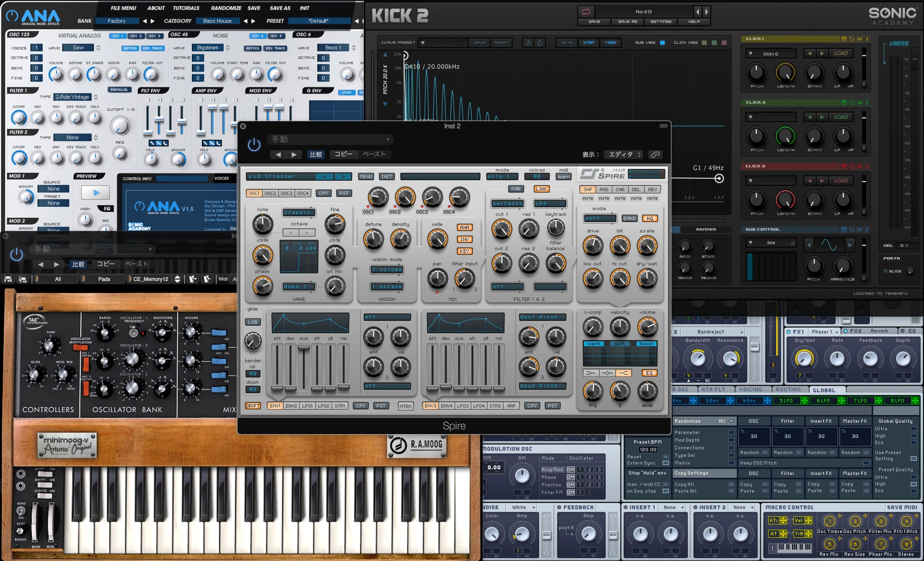Click the ANA bank next arrow
This screenshot has width=924, height=561.
click(x=152, y=21)
